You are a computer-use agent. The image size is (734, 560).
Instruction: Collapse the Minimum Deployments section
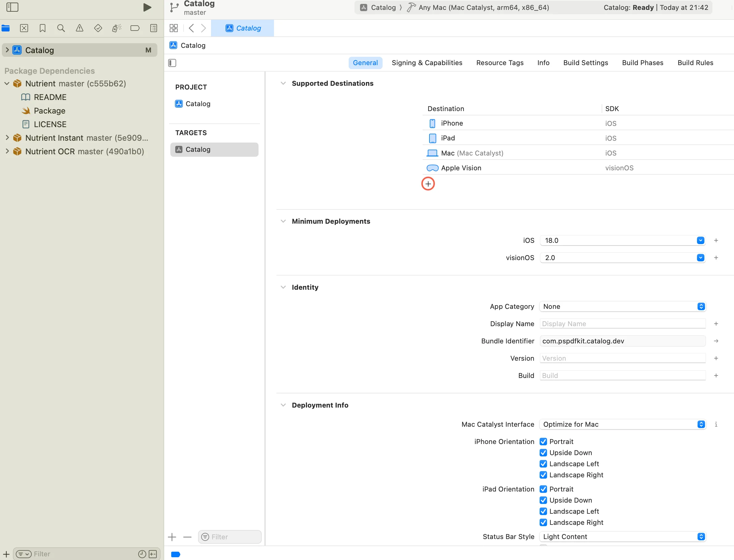click(283, 221)
